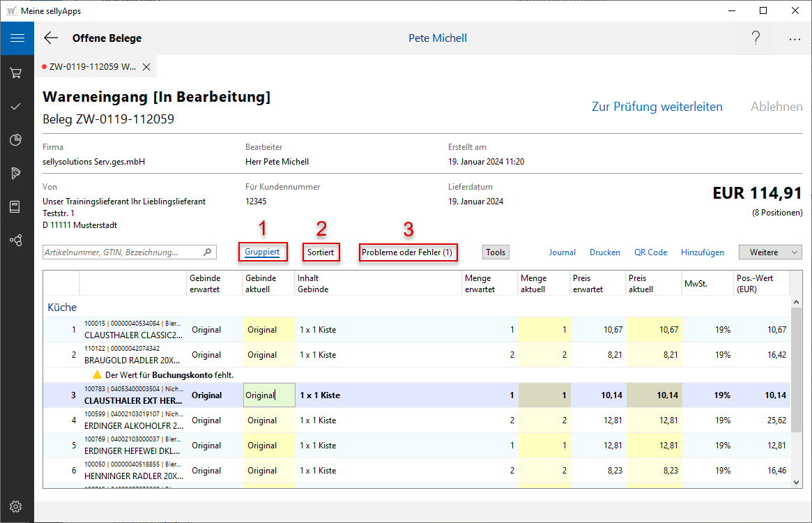Toggle Probleme oder Fehler filter
The width and height of the screenshot is (812, 523).
click(407, 252)
